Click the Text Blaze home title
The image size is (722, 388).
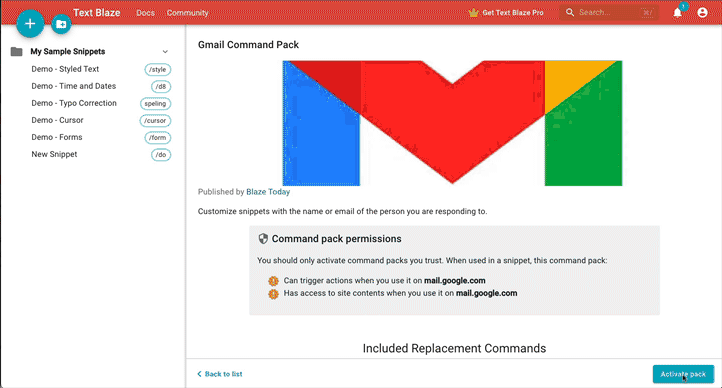(x=97, y=12)
